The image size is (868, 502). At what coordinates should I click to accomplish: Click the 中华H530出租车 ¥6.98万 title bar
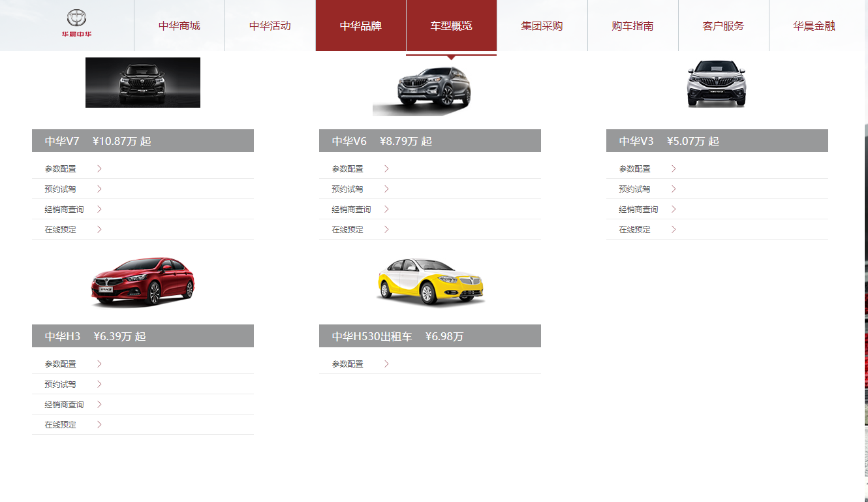[x=430, y=336]
